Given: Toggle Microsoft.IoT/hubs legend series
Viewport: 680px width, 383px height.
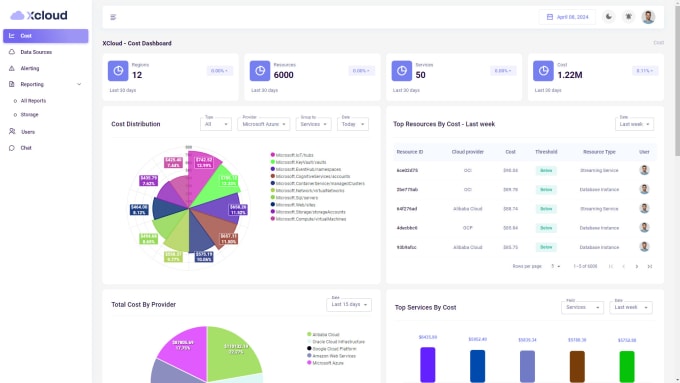Looking at the screenshot, I should (292, 155).
